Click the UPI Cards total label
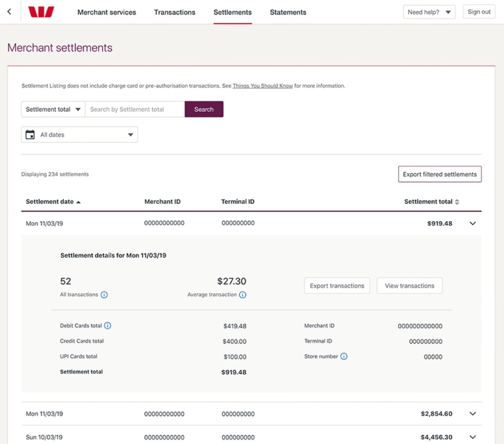The height and width of the screenshot is (444, 504). click(78, 356)
